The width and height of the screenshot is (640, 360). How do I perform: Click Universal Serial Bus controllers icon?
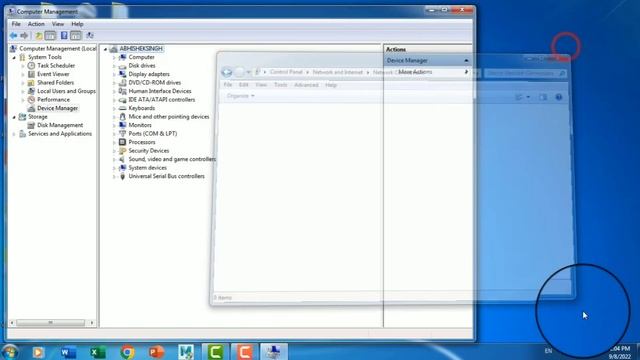[x=122, y=176]
